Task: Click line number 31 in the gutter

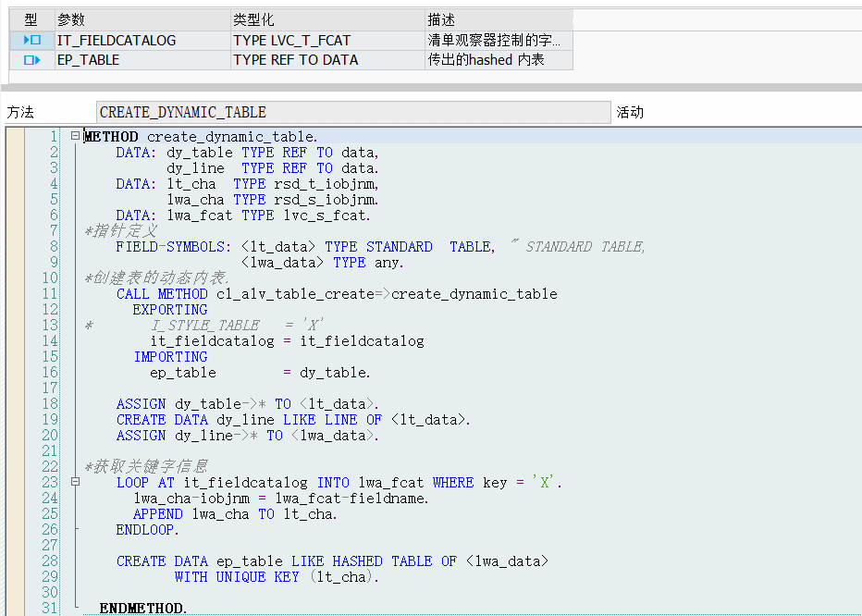Action: 50,609
